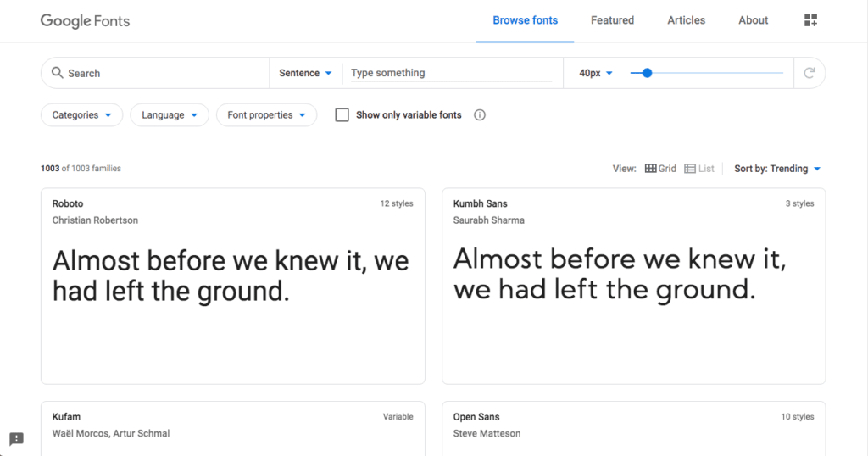Go to the Featured tab
Image resolution: width=868 pixels, height=456 pixels.
(x=612, y=20)
